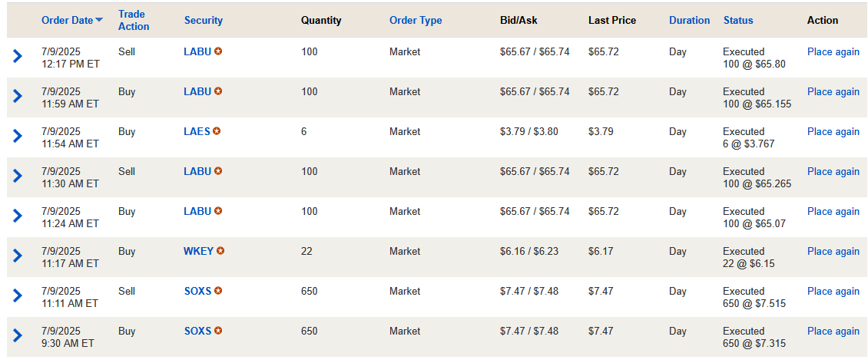
Task: Click star icon next to SOXS 9:30 AM order
Action: tap(218, 331)
